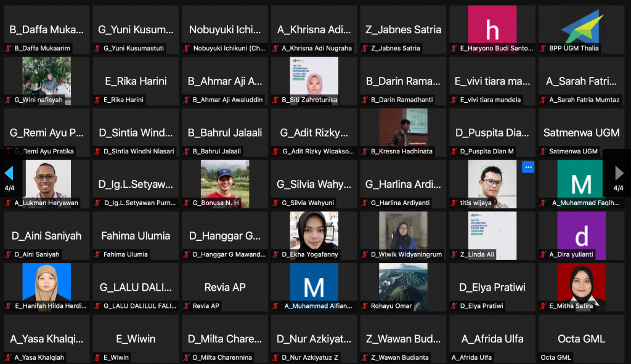631x364 pixels.
Task: Select the BPP UGM Thalia logo tile
Action: 581,28
